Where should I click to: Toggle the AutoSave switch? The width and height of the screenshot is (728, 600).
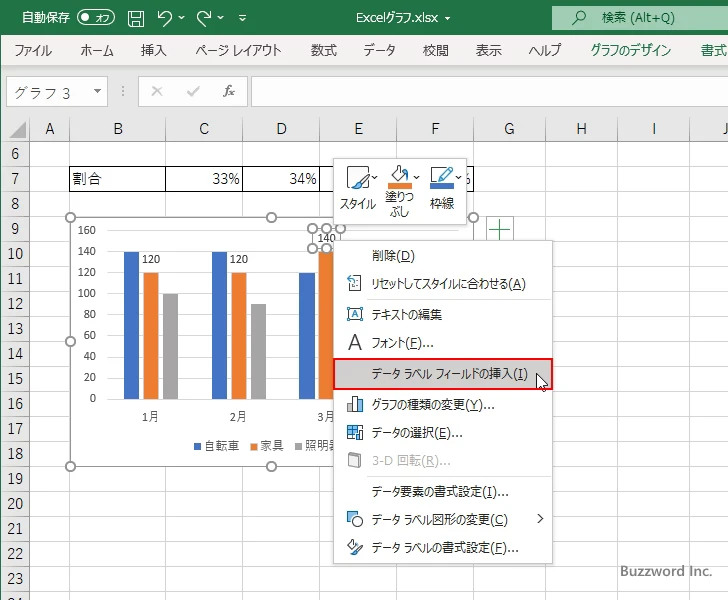click(x=96, y=18)
